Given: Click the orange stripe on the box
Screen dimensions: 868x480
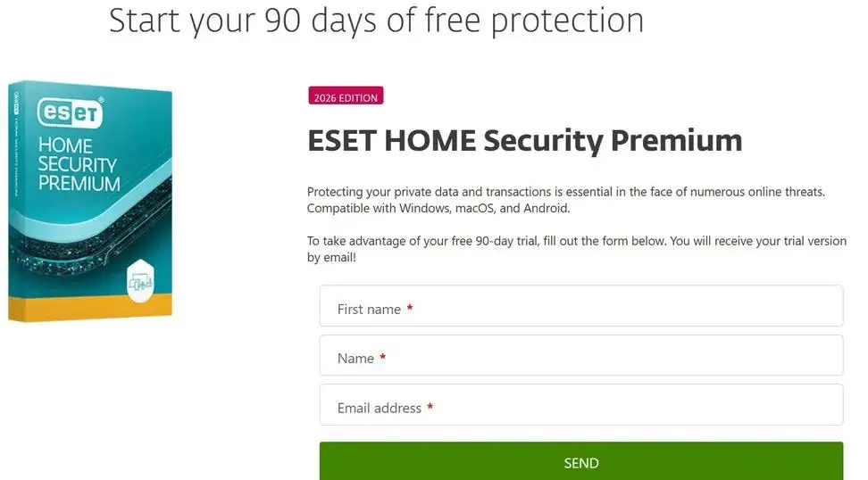Looking at the screenshot, I should [90, 308].
